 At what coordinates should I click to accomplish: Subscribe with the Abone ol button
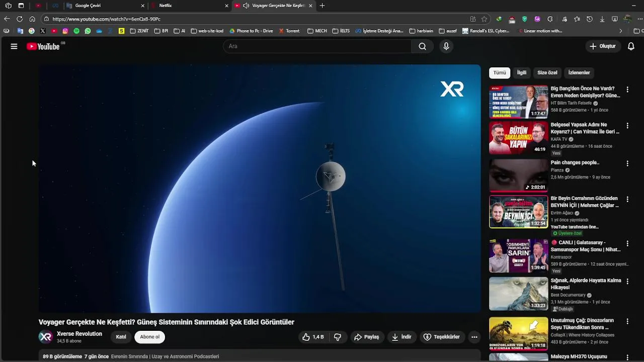click(x=149, y=337)
